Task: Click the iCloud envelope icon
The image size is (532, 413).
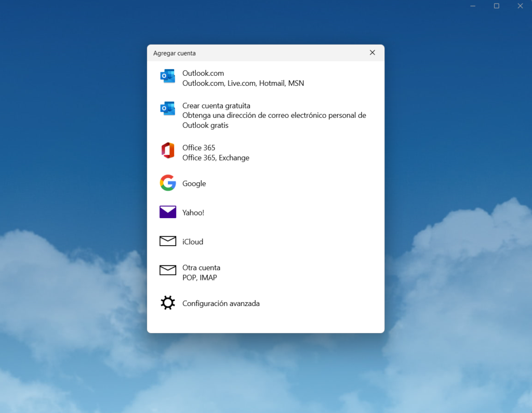Action: tap(168, 241)
